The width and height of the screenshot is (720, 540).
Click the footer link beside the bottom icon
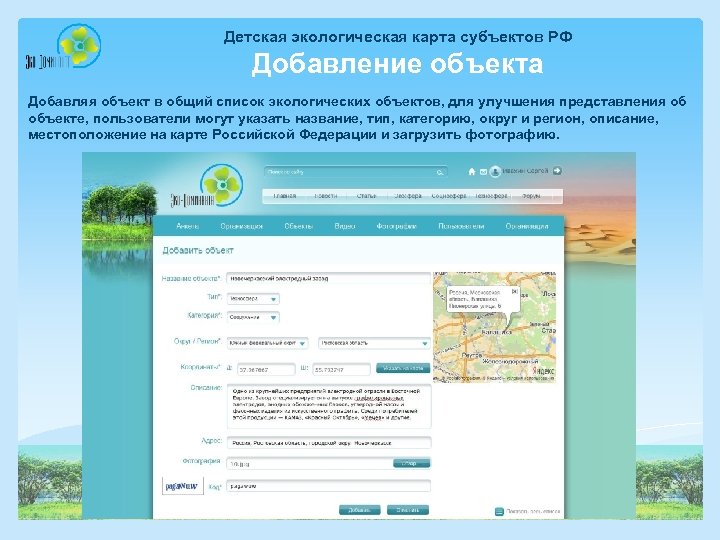533,512
